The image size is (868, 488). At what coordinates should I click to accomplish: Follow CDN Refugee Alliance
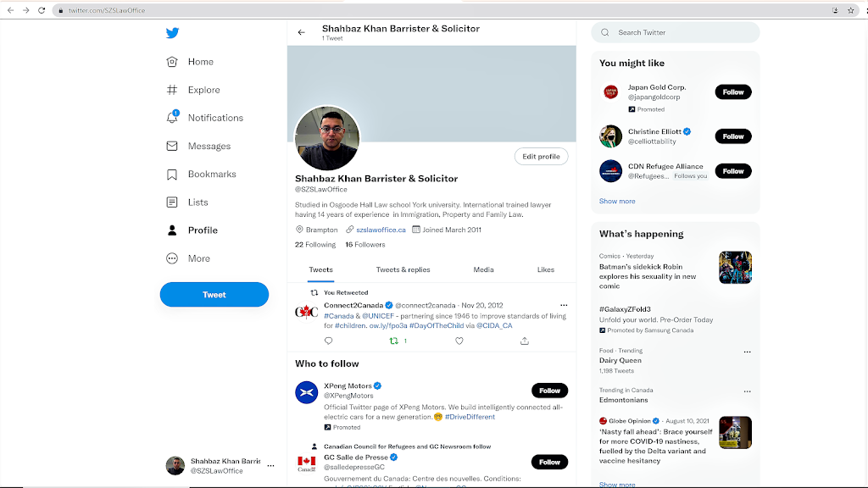pyautogui.click(x=733, y=171)
